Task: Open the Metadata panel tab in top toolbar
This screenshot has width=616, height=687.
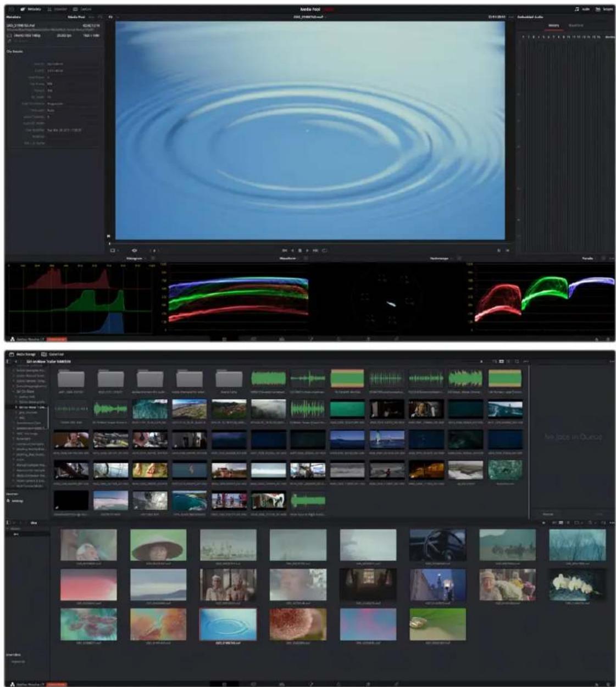Action: coord(30,9)
